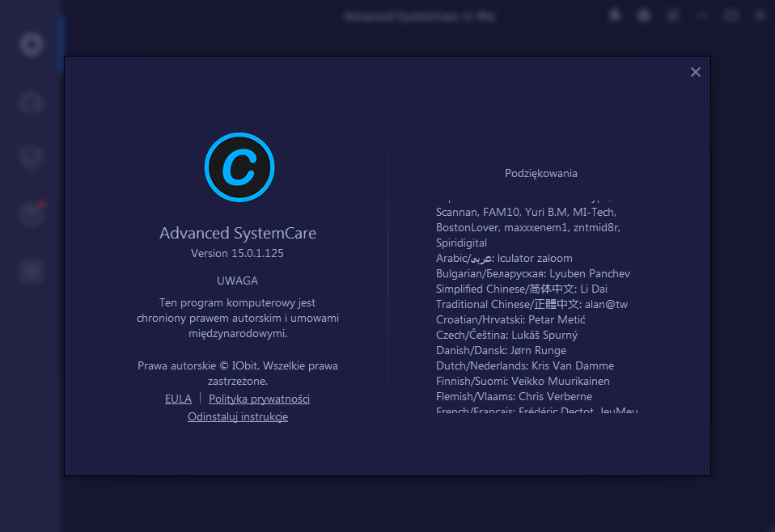Click the Podziękowania heading
This screenshot has height=532, width=775.
pyautogui.click(x=540, y=173)
